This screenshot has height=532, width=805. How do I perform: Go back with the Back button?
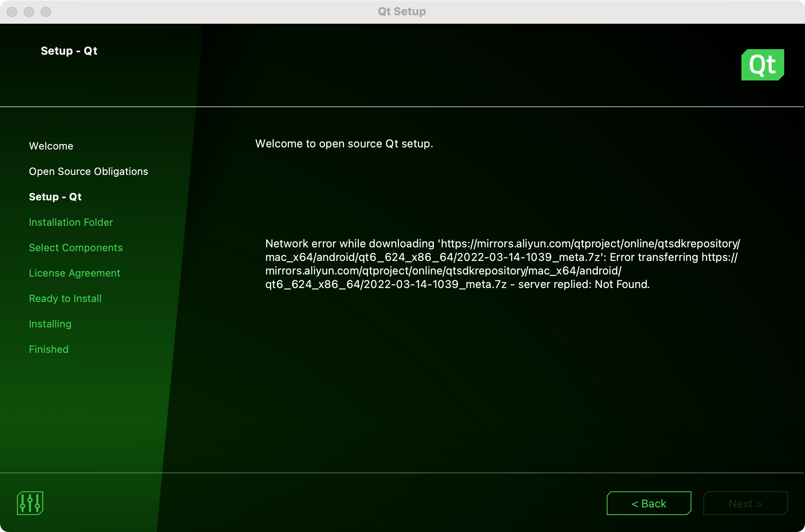pyautogui.click(x=649, y=503)
